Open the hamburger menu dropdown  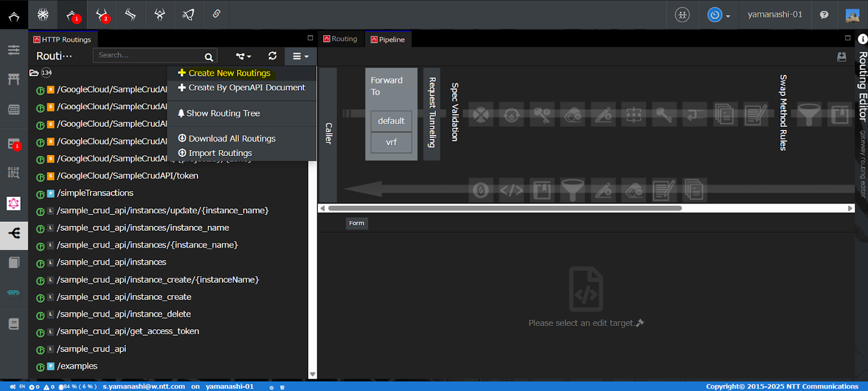click(300, 56)
